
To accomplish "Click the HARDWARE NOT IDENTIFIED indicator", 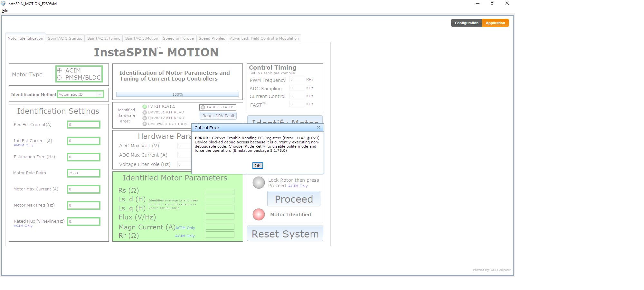I will click(x=145, y=124).
